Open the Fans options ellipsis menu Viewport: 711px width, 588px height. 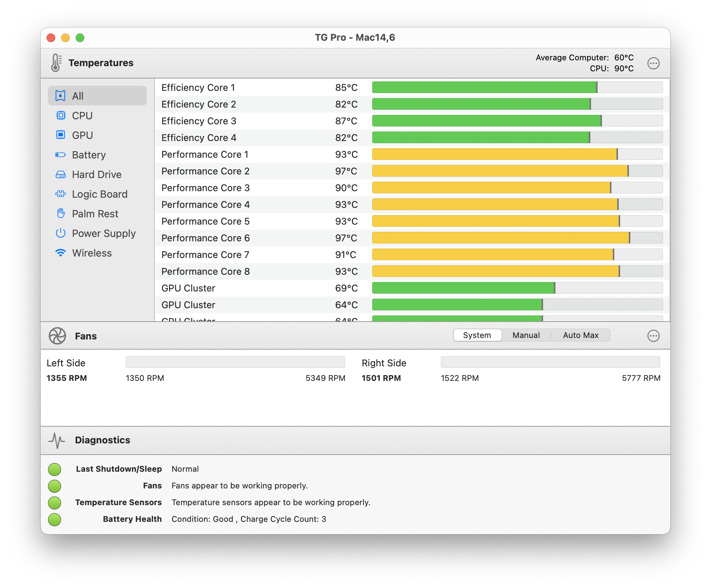click(653, 336)
